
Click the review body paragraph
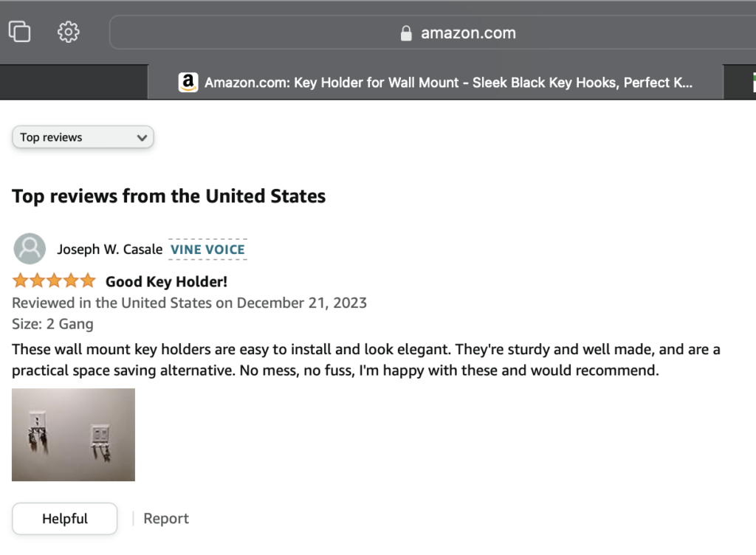point(365,359)
